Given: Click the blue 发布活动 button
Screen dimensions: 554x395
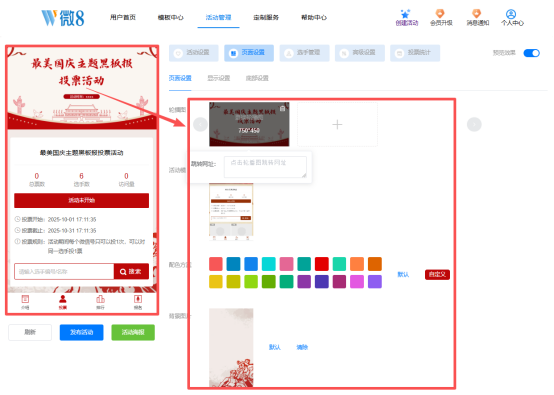Looking at the screenshot, I should [x=82, y=332].
